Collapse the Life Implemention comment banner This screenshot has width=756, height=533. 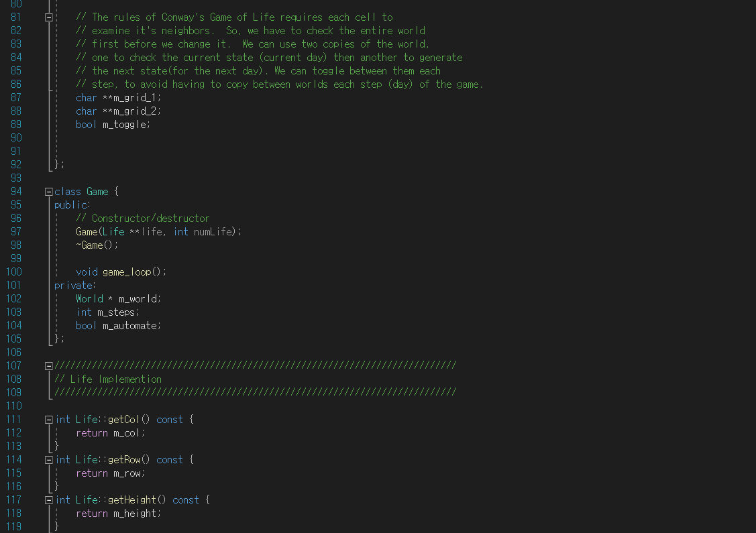[48, 365]
